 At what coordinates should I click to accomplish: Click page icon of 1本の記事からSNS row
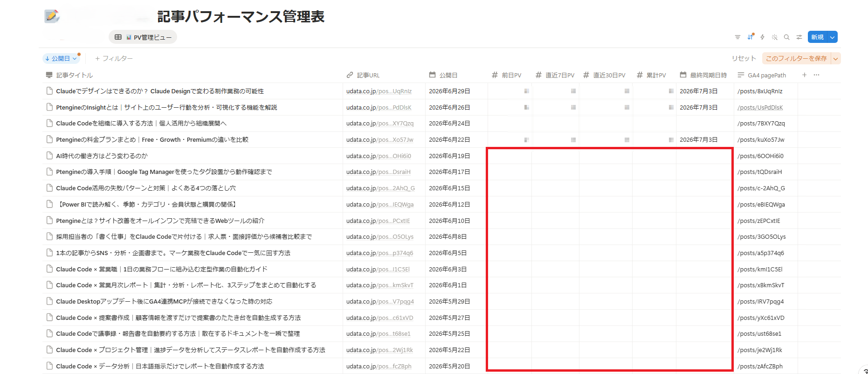coord(49,253)
